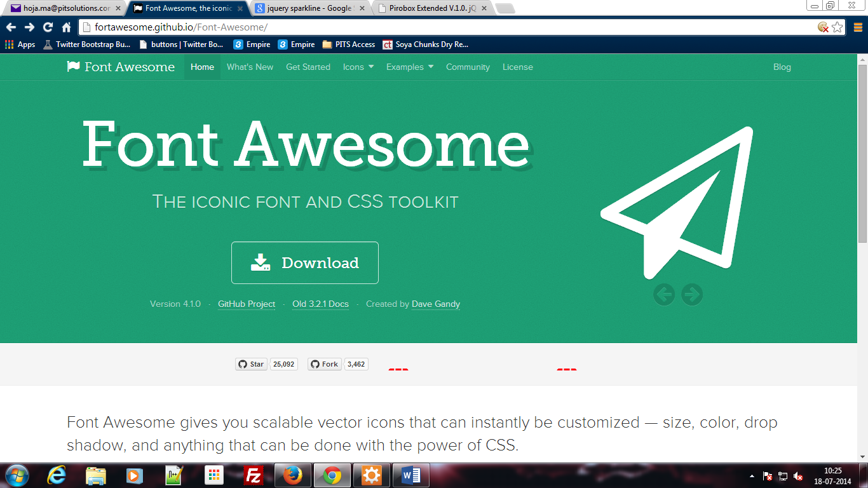The width and height of the screenshot is (868, 488).
Task: Open the first Empire bookmark
Action: pyautogui.click(x=252, y=44)
